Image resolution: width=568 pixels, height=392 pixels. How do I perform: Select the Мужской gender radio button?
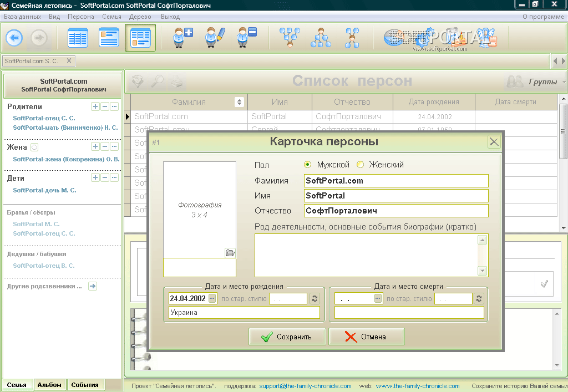point(307,164)
